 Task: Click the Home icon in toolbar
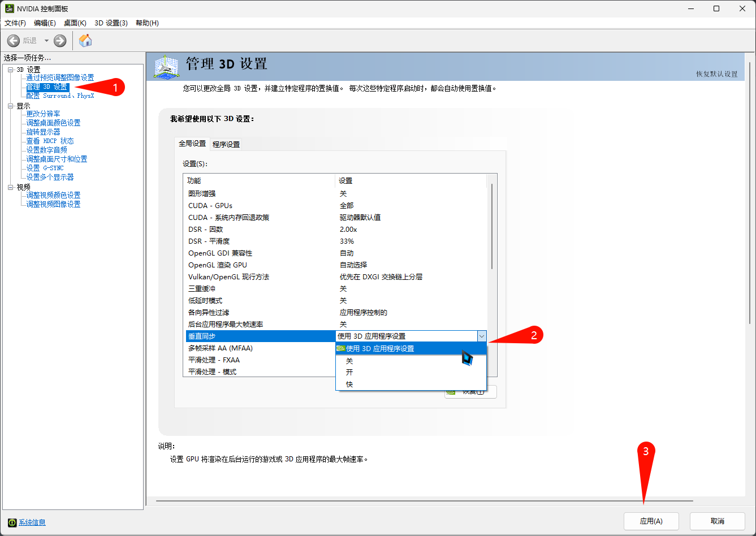coord(85,41)
